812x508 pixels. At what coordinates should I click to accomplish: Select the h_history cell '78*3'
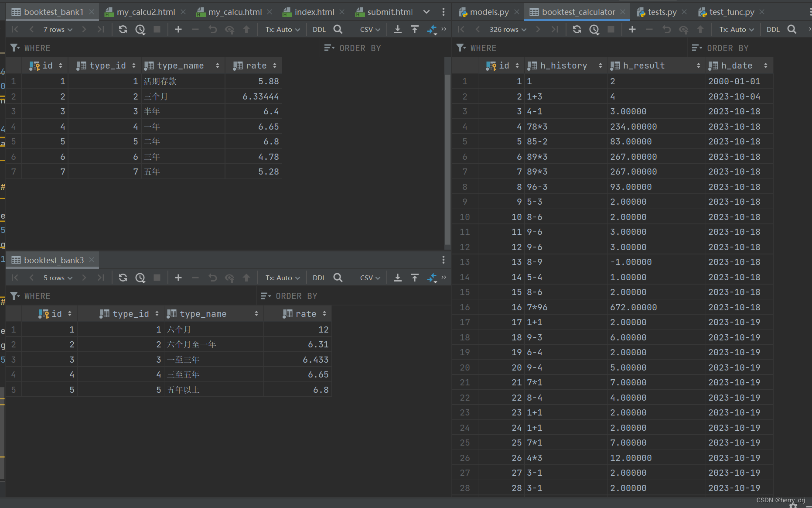pyautogui.click(x=566, y=127)
